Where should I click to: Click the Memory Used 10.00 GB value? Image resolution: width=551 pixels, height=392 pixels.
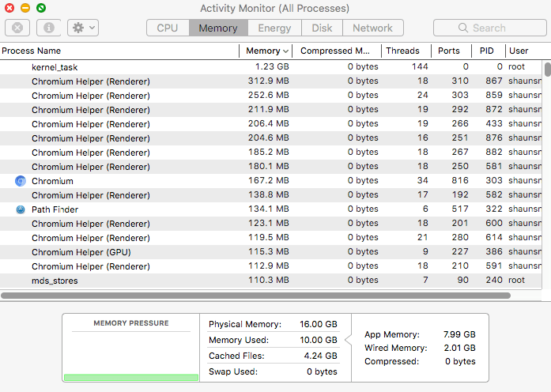point(319,340)
